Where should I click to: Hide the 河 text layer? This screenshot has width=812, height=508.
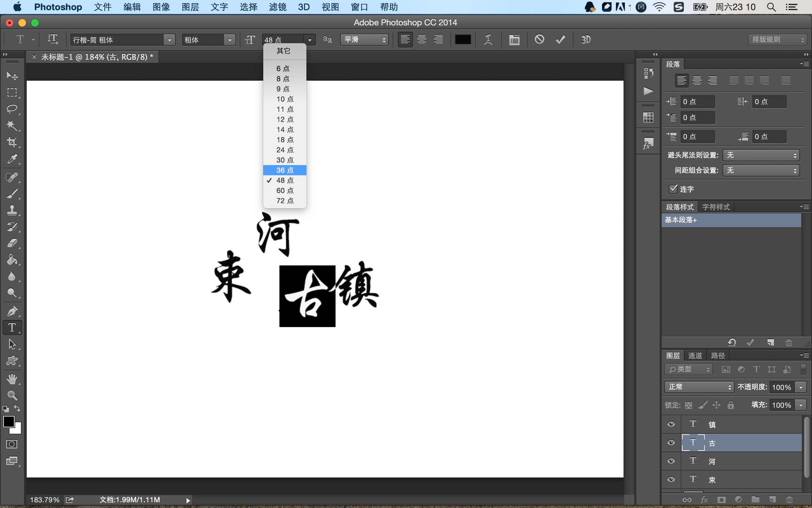point(671,461)
